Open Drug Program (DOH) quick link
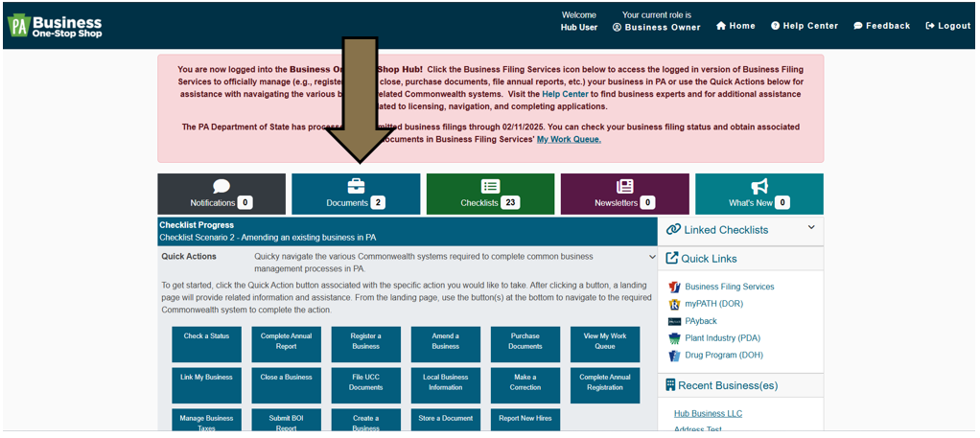Image resolution: width=980 pixels, height=438 pixels. tap(724, 355)
